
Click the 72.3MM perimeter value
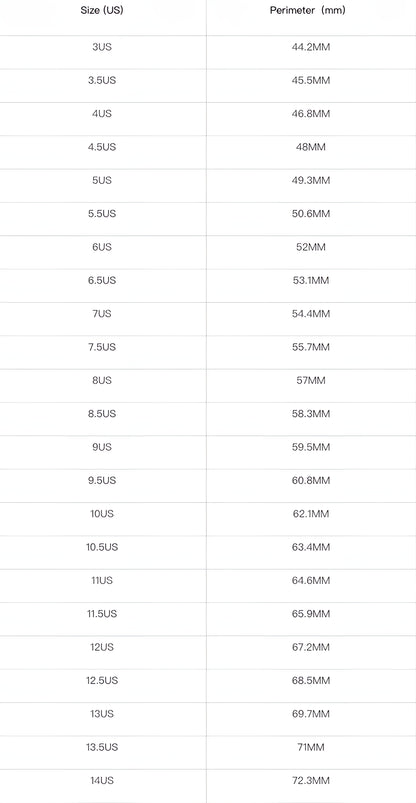pyautogui.click(x=311, y=780)
